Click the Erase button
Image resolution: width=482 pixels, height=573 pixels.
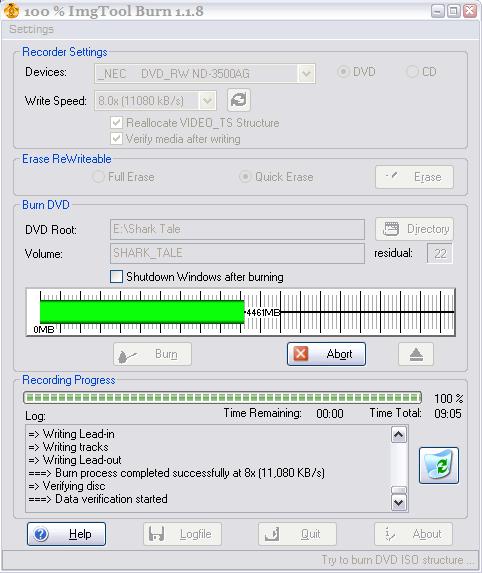(414, 177)
